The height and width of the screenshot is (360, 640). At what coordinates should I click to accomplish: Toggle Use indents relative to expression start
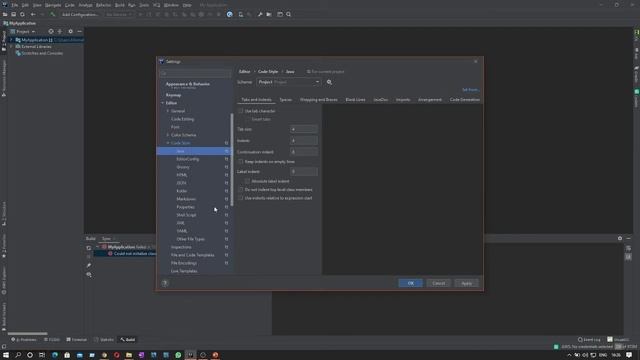240,198
